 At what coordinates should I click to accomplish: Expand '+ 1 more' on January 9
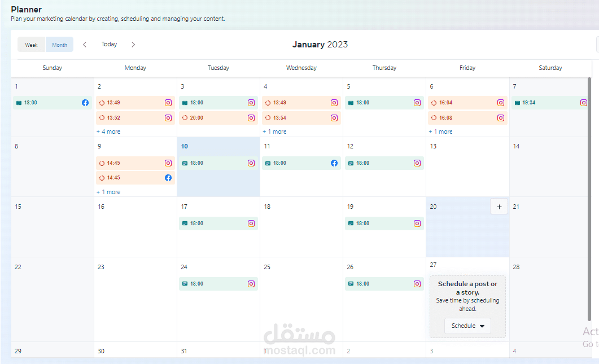pos(108,192)
